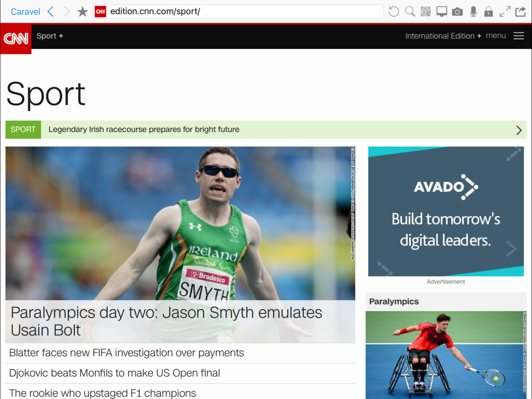Open The rookie who upstaged F1 champions
The image size is (532, 399).
[103, 393]
